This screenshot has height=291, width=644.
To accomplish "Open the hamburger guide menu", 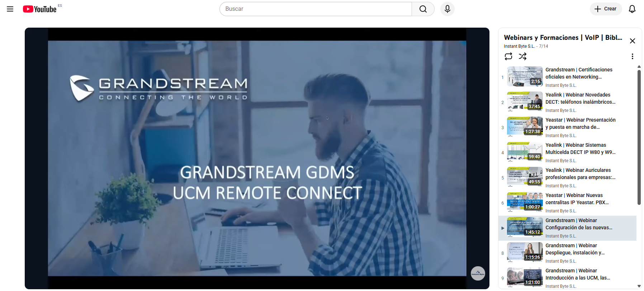I will tap(10, 9).
